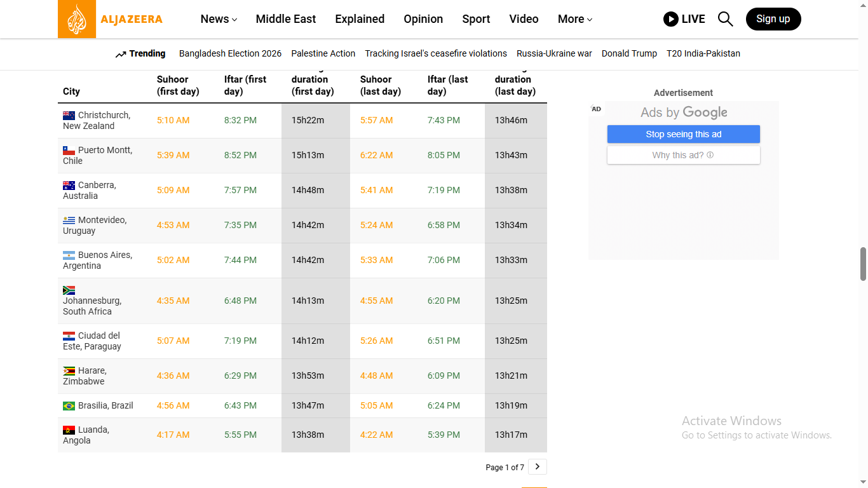Click the Sign up button

[x=773, y=19]
